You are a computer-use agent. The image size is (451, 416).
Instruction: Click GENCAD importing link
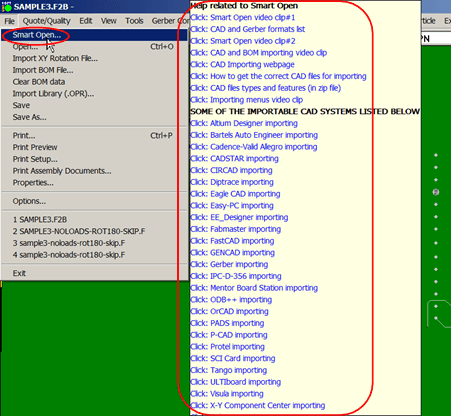[x=233, y=253]
